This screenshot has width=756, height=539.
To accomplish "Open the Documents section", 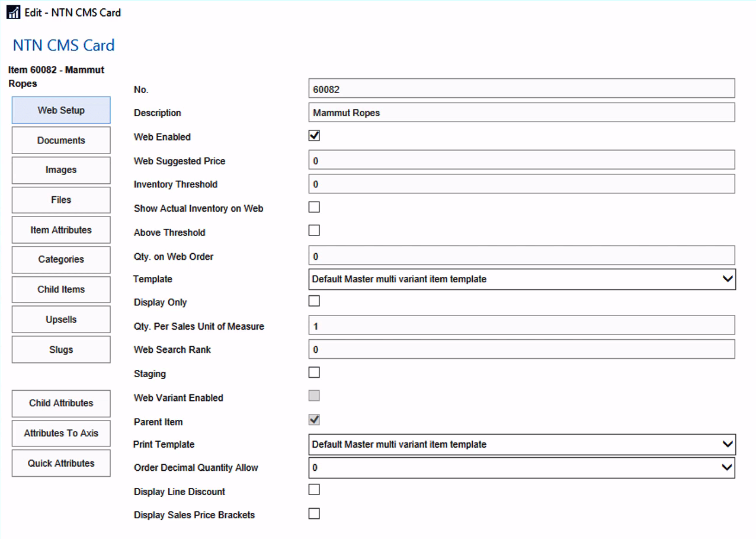I will [60, 140].
